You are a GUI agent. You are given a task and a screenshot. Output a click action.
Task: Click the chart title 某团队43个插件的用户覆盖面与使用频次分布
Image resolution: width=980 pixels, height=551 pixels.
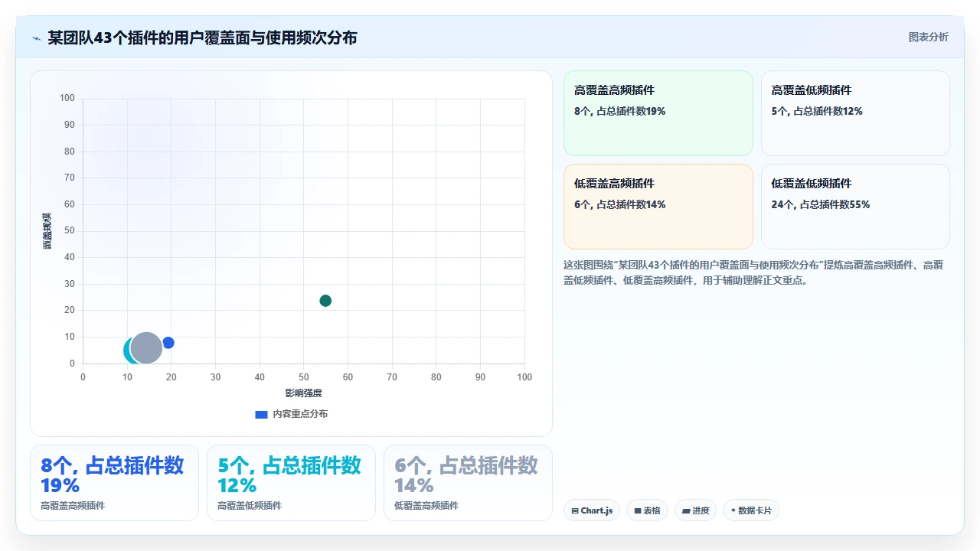pos(202,37)
